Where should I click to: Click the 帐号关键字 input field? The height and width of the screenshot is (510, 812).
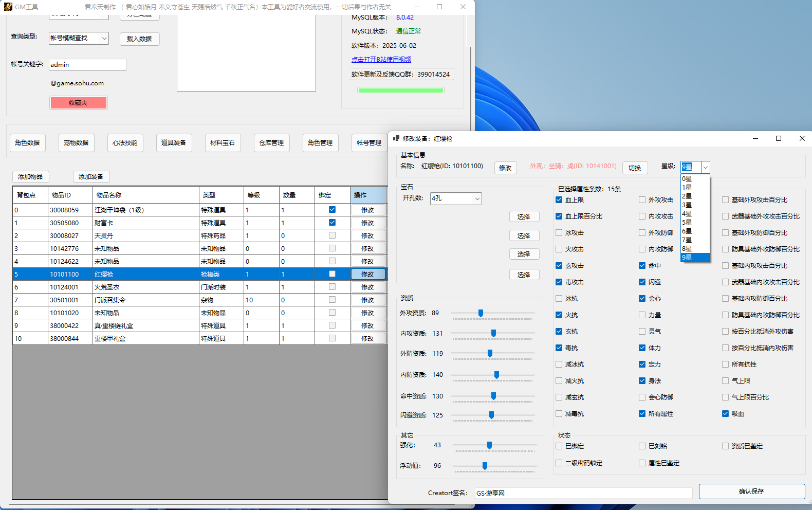(87, 65)
